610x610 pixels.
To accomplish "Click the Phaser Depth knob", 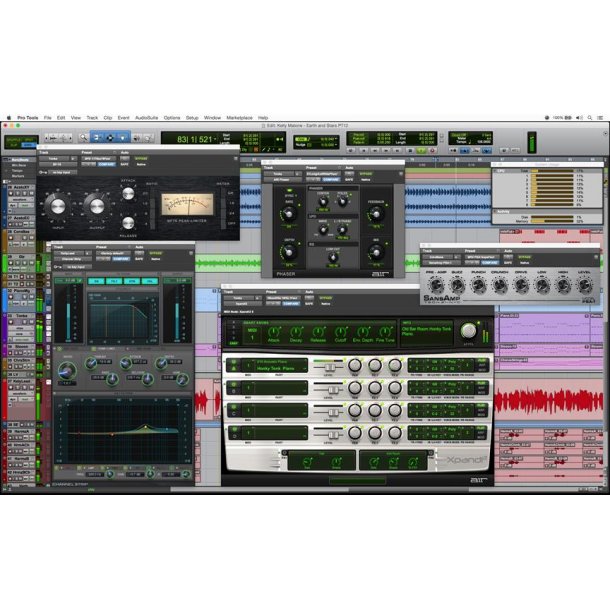I will [289, 252].
